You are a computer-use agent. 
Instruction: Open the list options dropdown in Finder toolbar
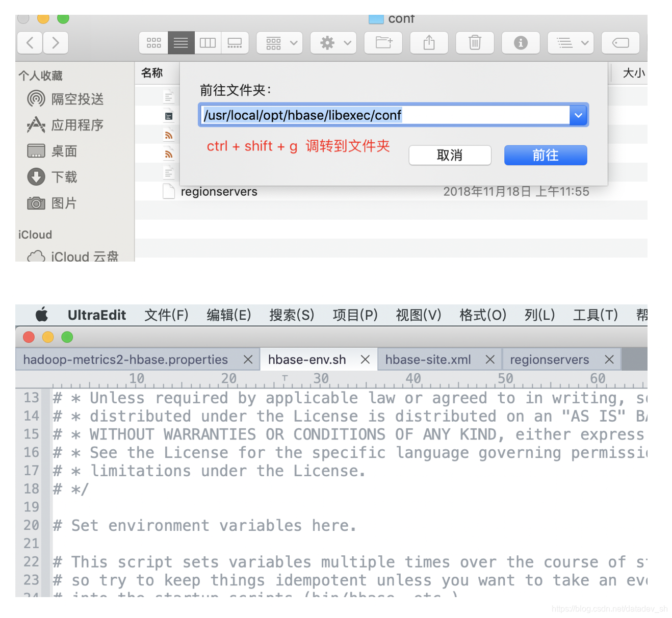(571, 43)
